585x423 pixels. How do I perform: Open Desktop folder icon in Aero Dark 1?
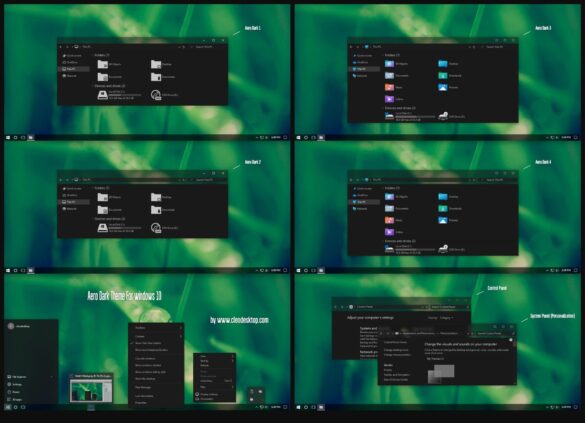pyautogui.click(x=156, y=64)
